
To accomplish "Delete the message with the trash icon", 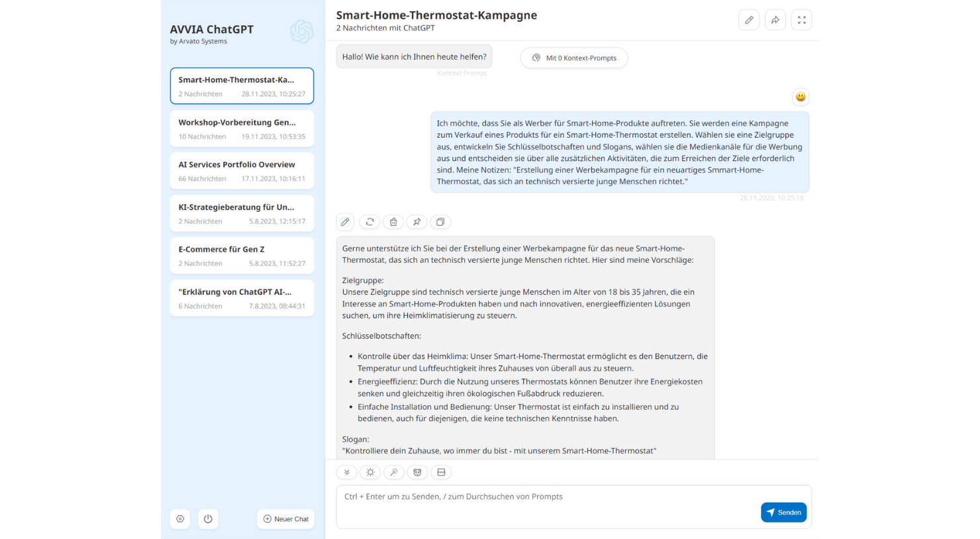I will [393, 222].
